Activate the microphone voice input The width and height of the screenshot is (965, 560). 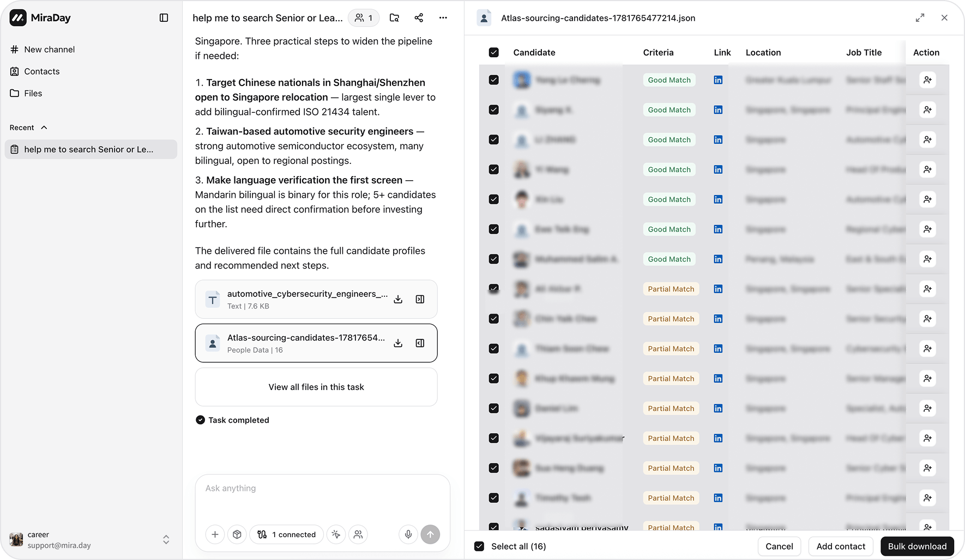tap(408, 534)
